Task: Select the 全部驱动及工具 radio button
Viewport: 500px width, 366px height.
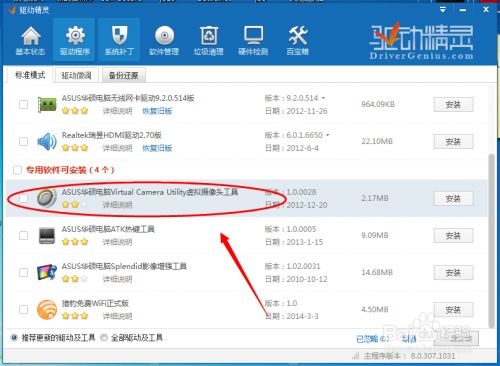Action: coord(104,338)
